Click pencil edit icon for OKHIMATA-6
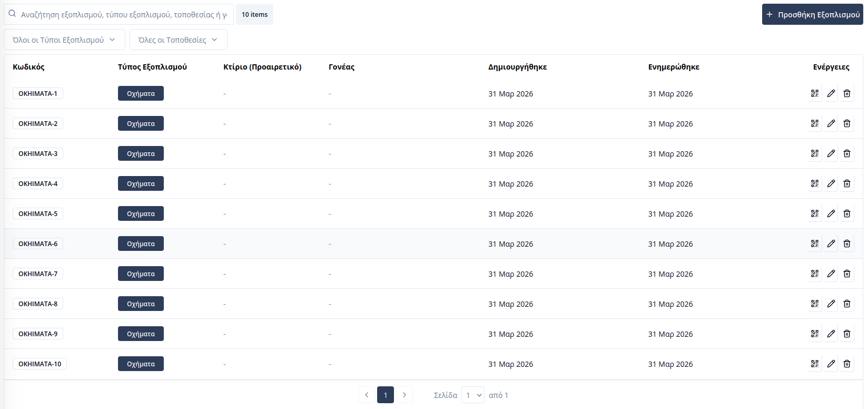Screen dimensions: 868x409 click(x=831, y=244)
